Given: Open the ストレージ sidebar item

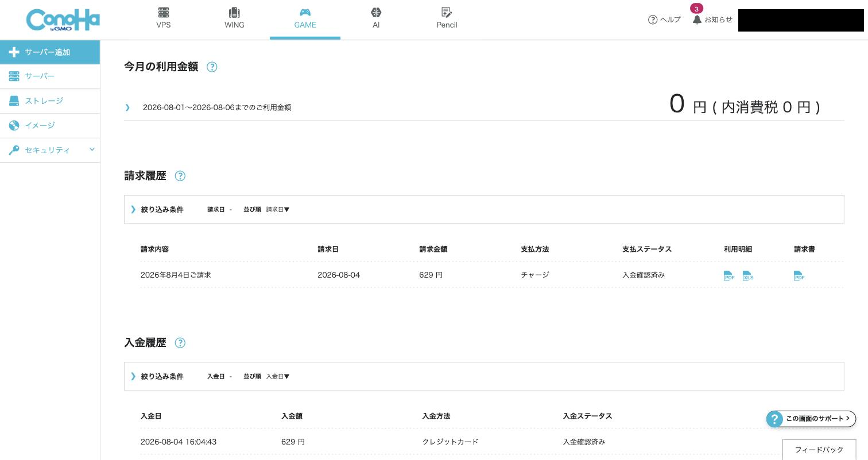Looking at the screenshot, I should coord(50,101).
